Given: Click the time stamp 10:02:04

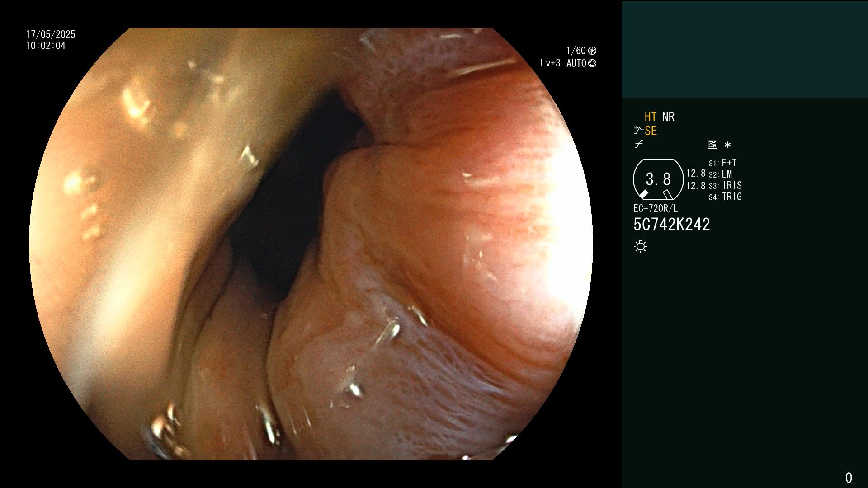Looking at the screenshot, I should 46,46.
